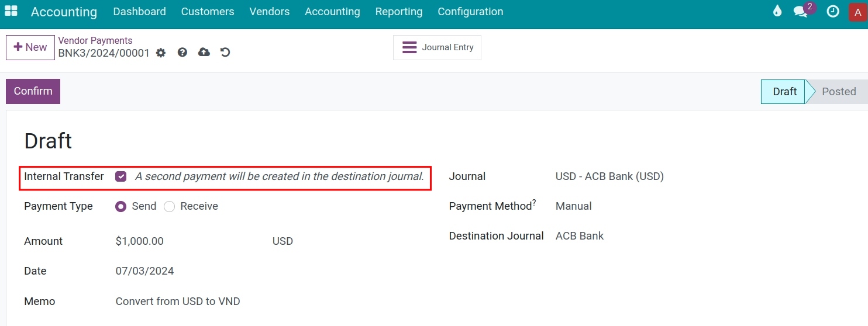This screenshot has height=326, width=868.
Task: Click the record name BNK3/2024/00001
Action: (104, 53)
